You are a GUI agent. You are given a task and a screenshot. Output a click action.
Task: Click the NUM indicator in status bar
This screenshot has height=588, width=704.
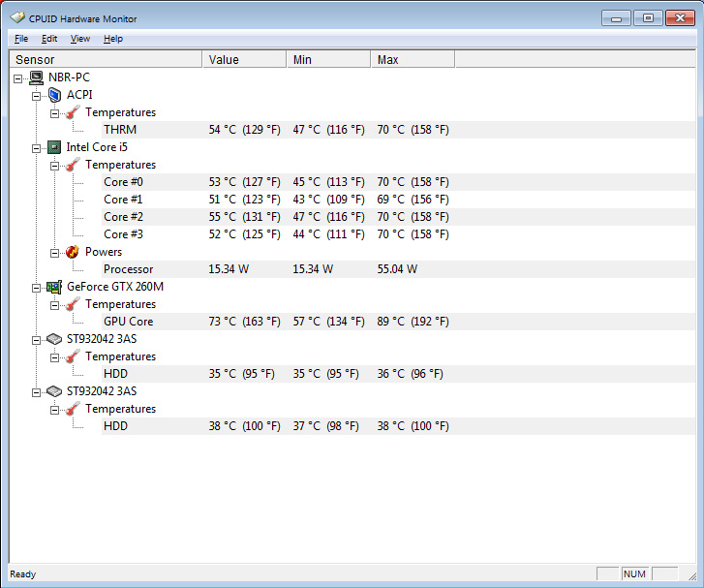pyautogui.click(x=634, y=574)
